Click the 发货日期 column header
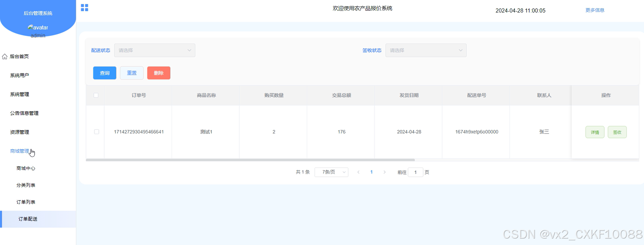This screenshot has height=245, width=644. [x=409, y=95]
